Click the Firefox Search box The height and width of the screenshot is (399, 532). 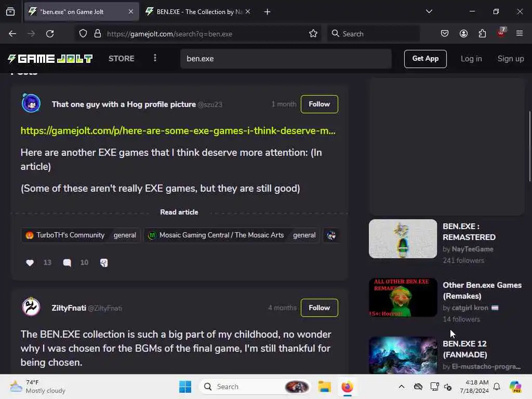coord(373,34)
